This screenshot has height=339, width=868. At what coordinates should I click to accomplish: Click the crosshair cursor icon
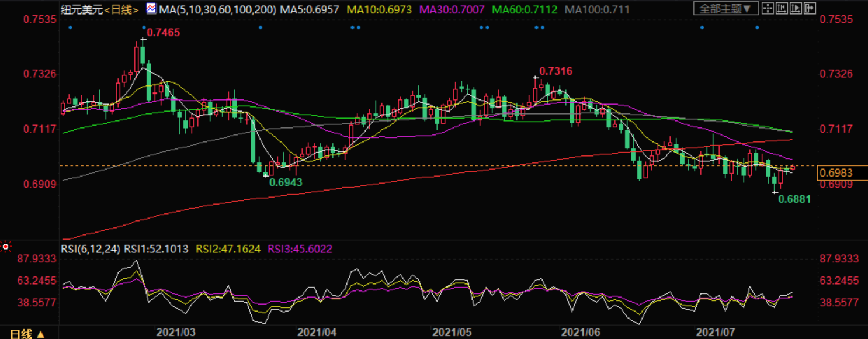767,9
